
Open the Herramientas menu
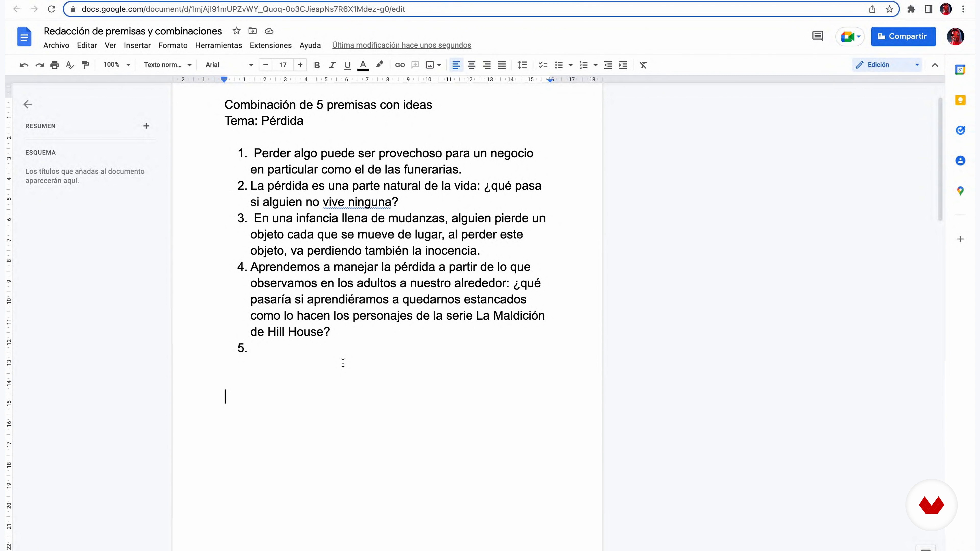(218, 45)
